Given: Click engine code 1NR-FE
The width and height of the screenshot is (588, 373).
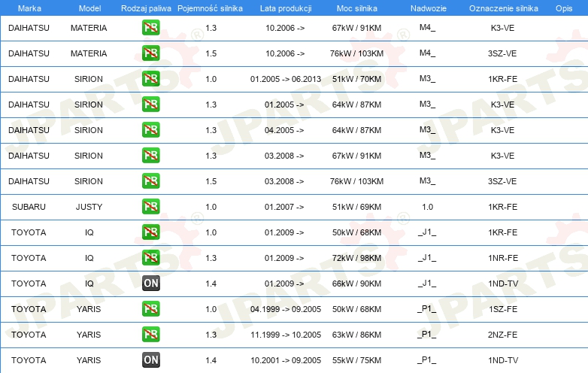Looking at the screenshot, I should click(503, 258).
